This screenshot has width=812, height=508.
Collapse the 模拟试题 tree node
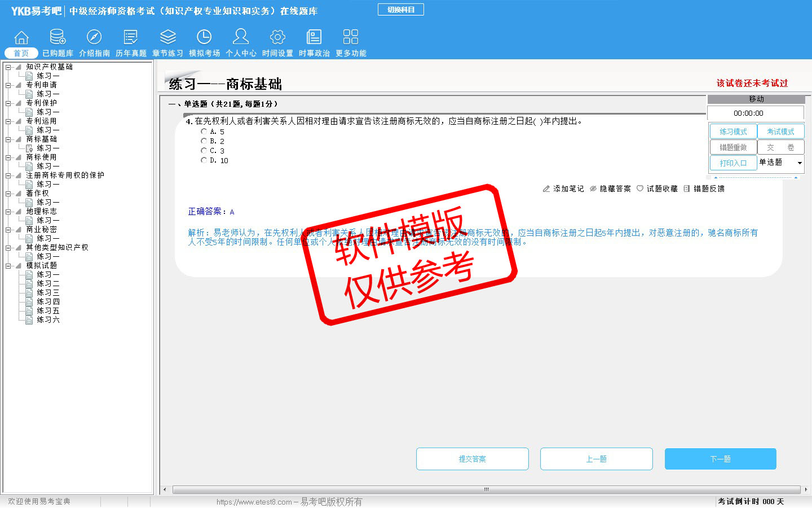tap(8, 266)
